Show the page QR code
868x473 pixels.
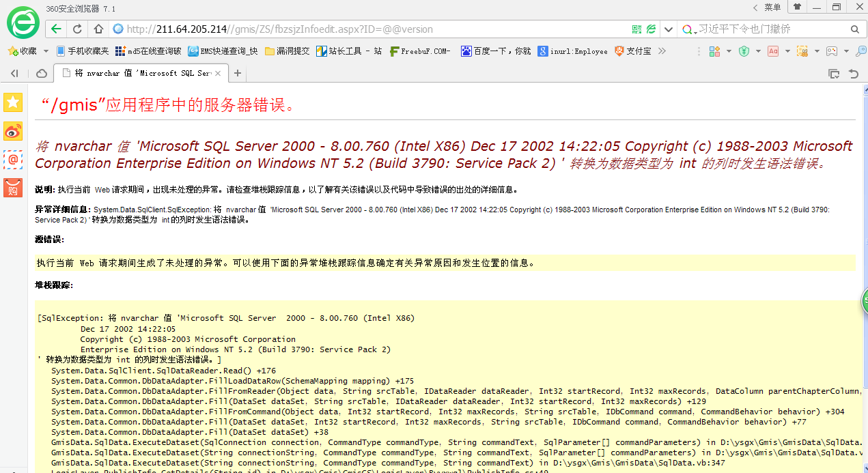click(x=636, y=29)
